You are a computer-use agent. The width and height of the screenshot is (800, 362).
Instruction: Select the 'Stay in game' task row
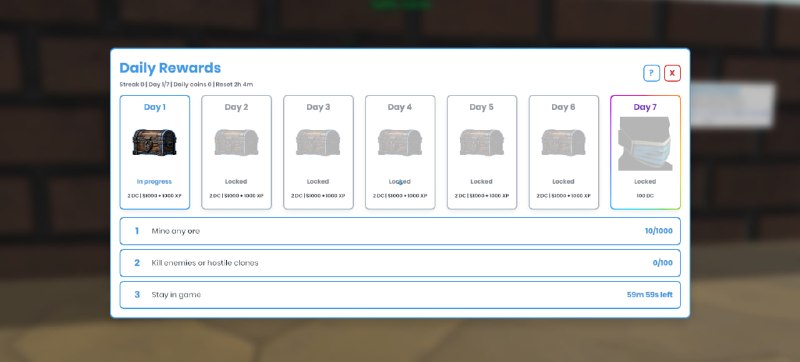click(x=400, y=295)
